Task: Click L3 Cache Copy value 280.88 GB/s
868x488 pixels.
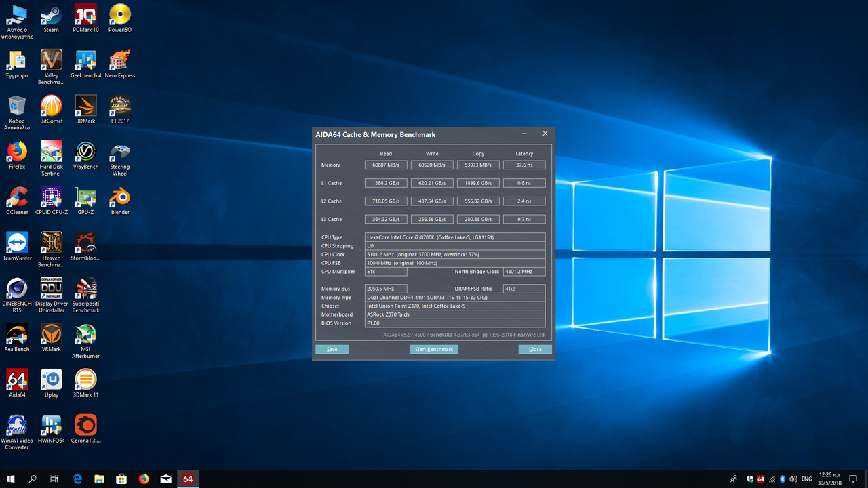Action: [x=478, y=220]
